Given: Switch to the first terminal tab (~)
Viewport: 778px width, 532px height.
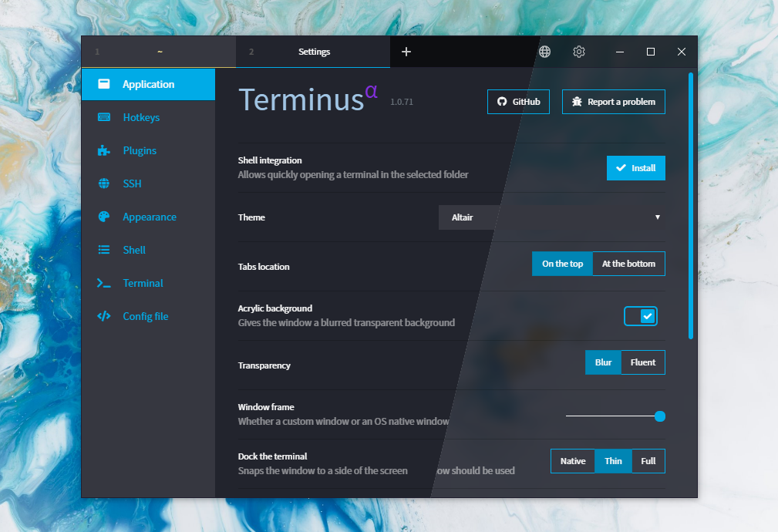Looking at the screenshot, I should pyautogui.click(x=159, y=52).
